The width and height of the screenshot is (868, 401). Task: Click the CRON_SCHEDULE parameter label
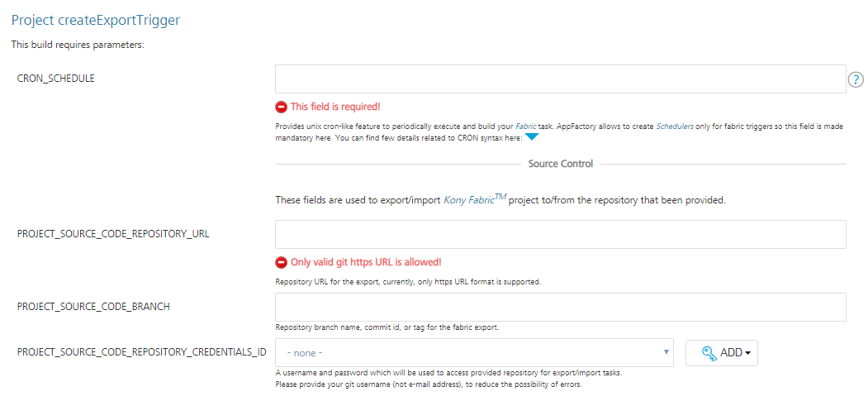[x=56, y=78]
